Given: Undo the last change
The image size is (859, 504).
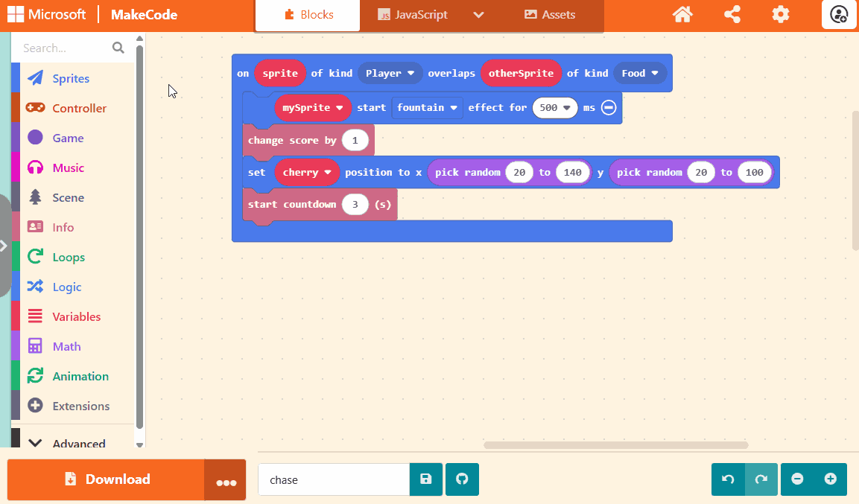Looking at the screenshot, I should pos(728,479).
